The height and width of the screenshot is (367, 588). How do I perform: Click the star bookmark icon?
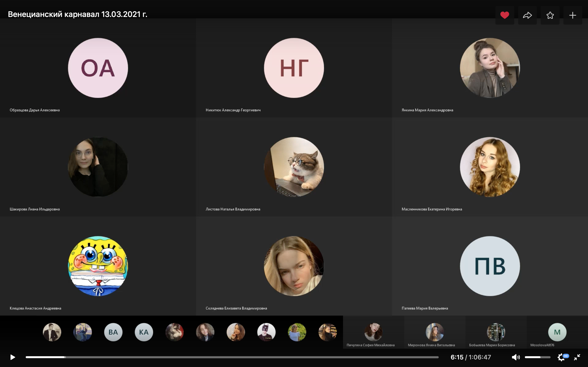550,15
